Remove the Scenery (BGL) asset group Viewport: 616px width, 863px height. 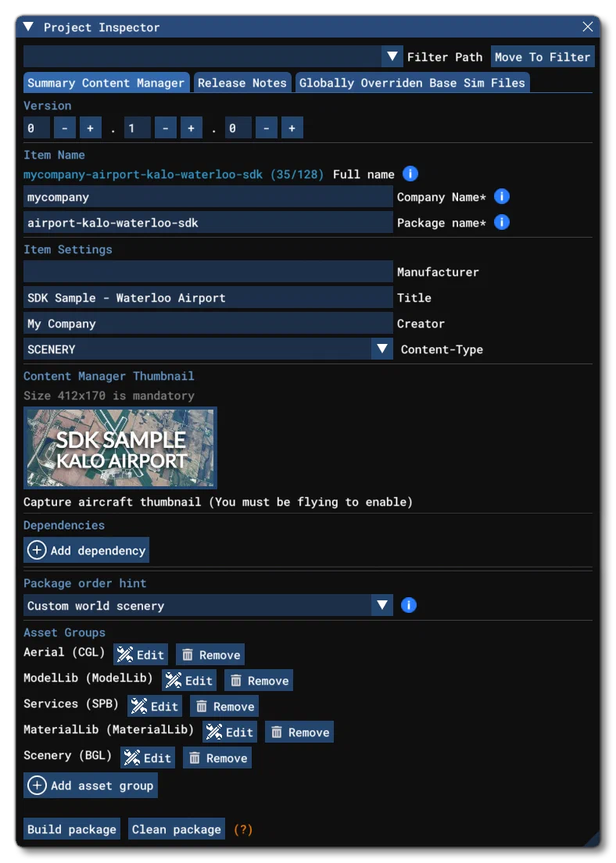(x=217, y=758)
